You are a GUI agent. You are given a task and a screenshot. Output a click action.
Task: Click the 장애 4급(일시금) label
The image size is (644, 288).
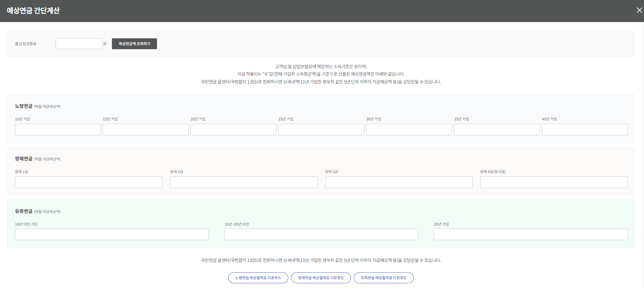tap(493, 172)
